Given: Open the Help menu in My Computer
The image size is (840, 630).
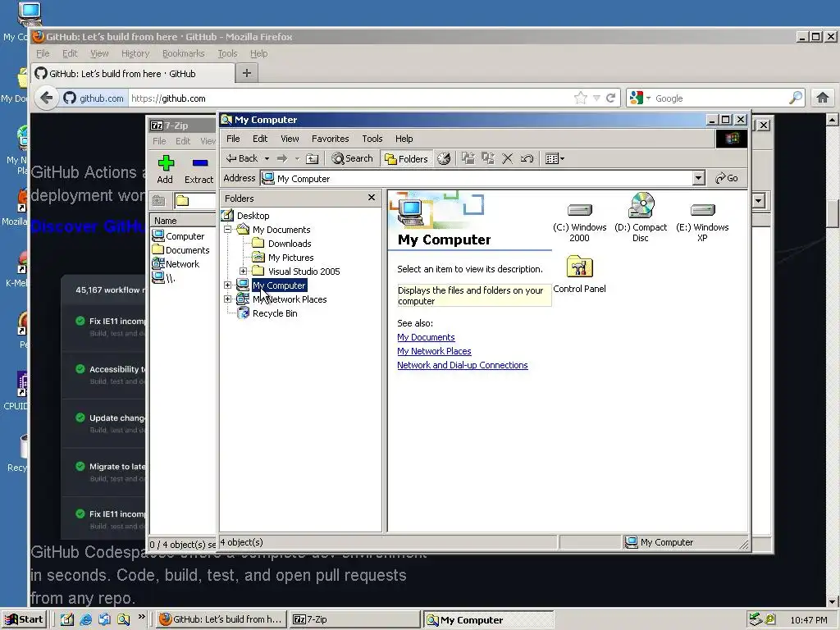Looking at the screenshot, I should [404, 139].
